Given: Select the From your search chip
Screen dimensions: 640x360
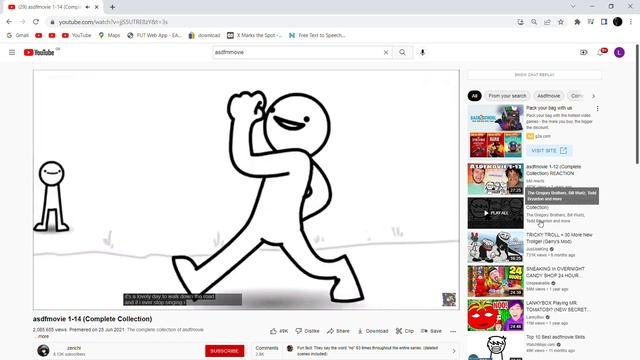Looking at the screenshot, I should (507, 96).
